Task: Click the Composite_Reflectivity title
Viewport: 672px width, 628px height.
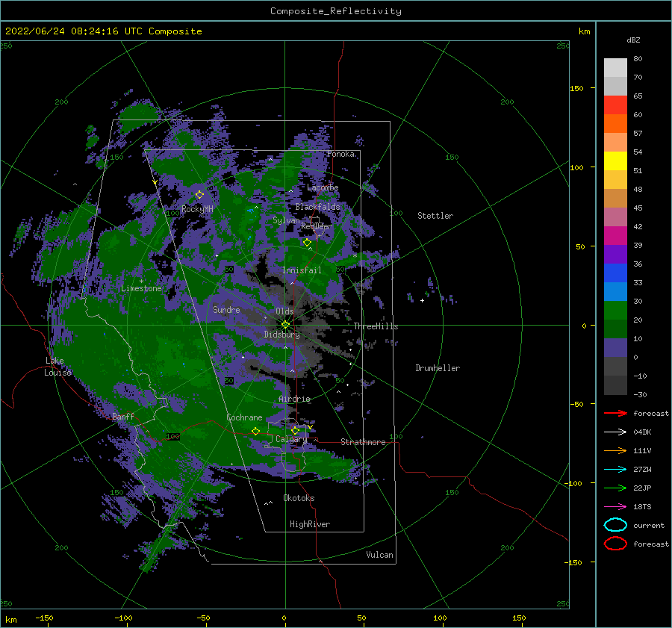Action: (335, 11)
